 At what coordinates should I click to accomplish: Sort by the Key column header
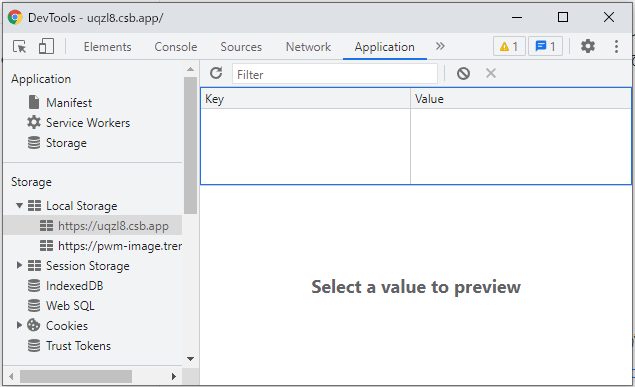coord(305,99)
